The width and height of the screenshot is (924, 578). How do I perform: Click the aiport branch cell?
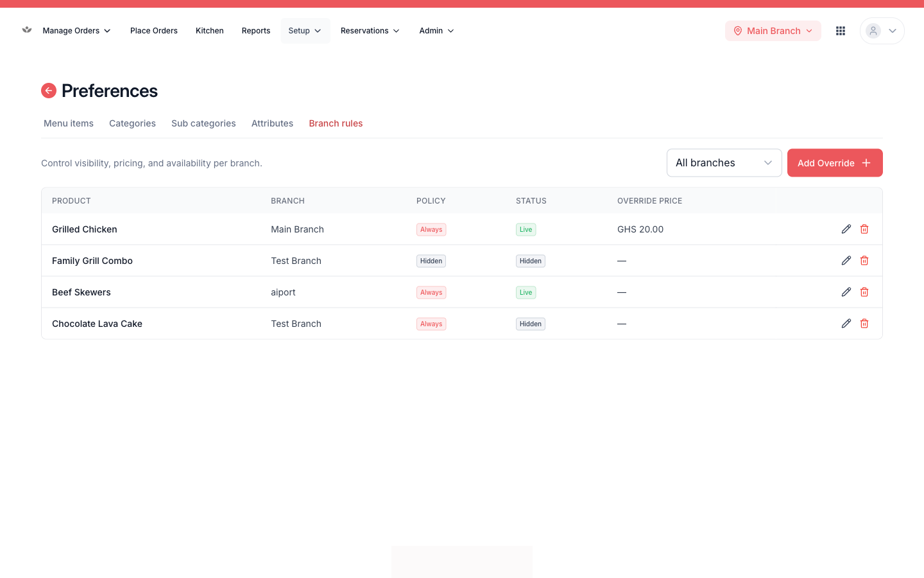pyautogui.click(x=283, y=292)
